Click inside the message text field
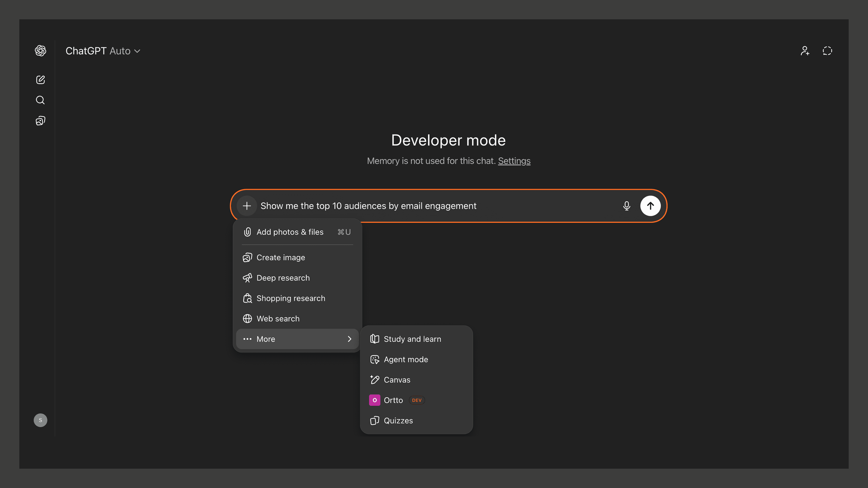The image size is (868, 488). point(438,206)
